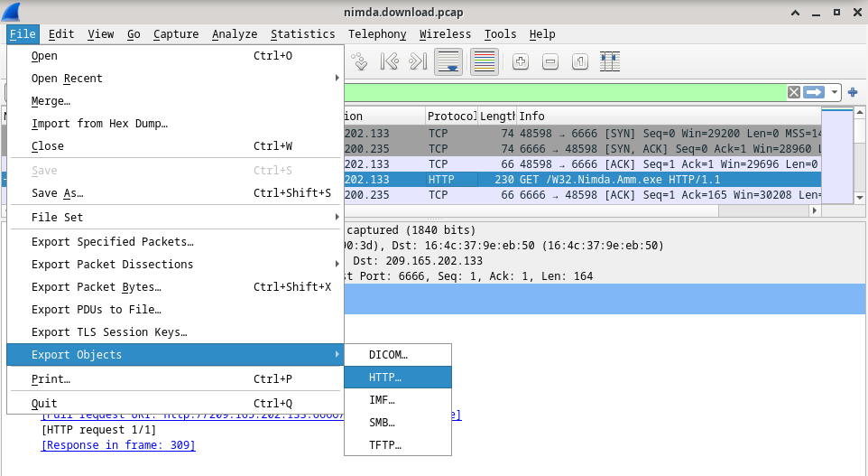Viewport: 868px width, 476px height.
Task: Click the [HTTP request 1/1] detail line
Action: point(98,429)
